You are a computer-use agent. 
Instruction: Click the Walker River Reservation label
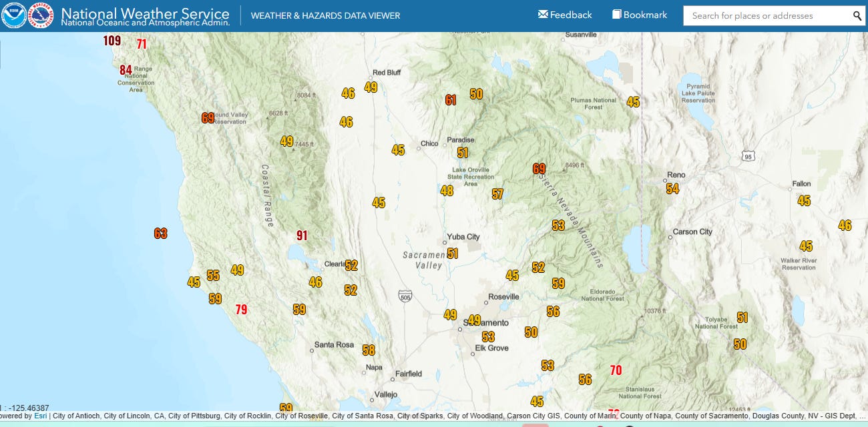799,264
